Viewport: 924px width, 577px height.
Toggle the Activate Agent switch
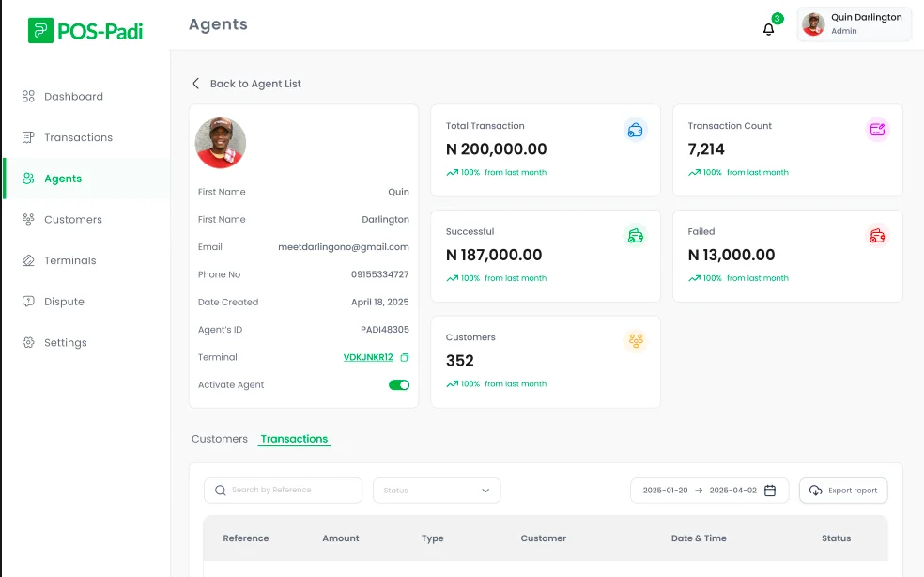pos(399,385)
